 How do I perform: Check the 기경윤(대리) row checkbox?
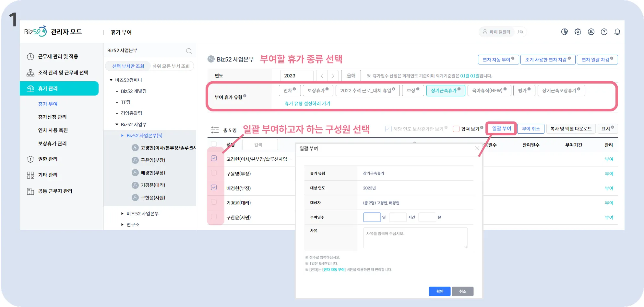[214, 202]
